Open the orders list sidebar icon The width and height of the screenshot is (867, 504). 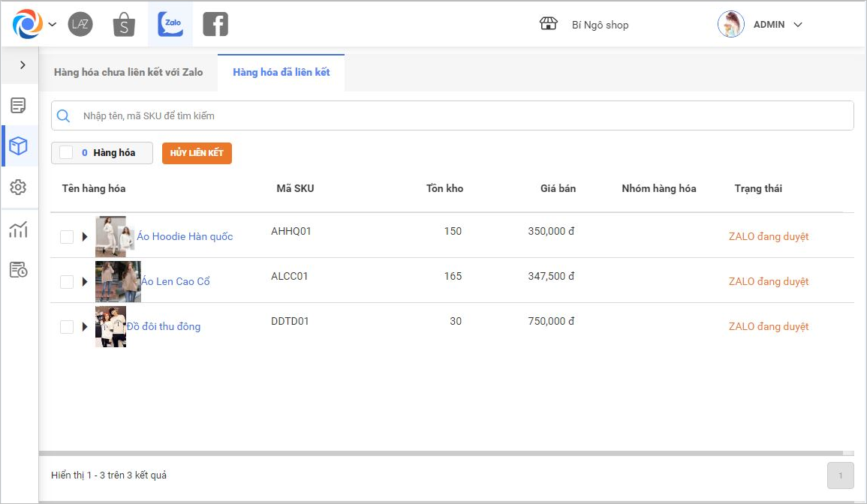(x=19, y=106)
